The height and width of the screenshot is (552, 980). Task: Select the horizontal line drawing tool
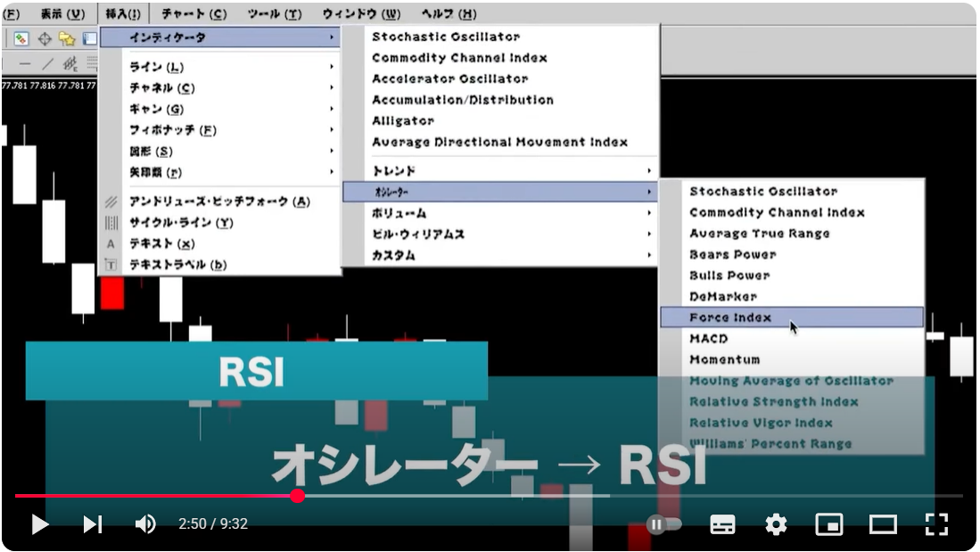[x=25, y=64]
